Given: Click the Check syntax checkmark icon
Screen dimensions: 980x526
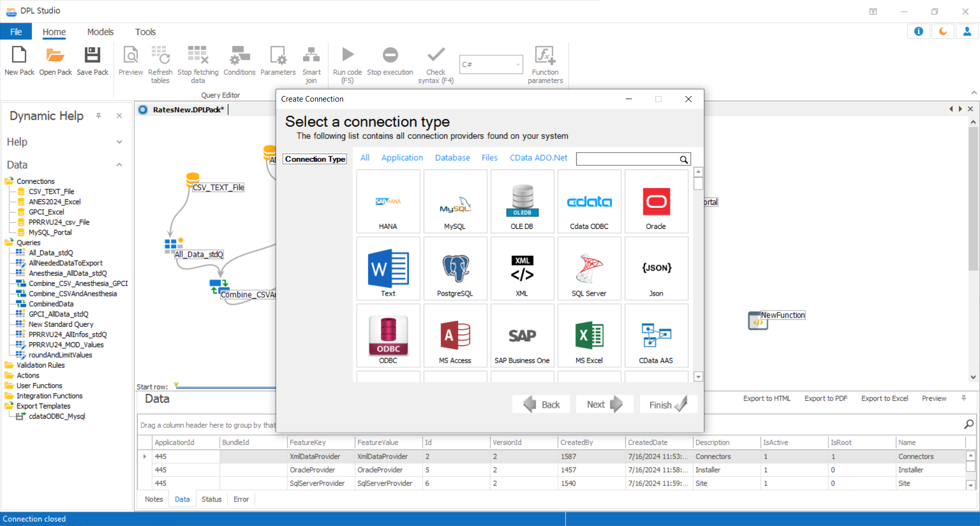Looking at the screenshot, I should click(435, 55).
